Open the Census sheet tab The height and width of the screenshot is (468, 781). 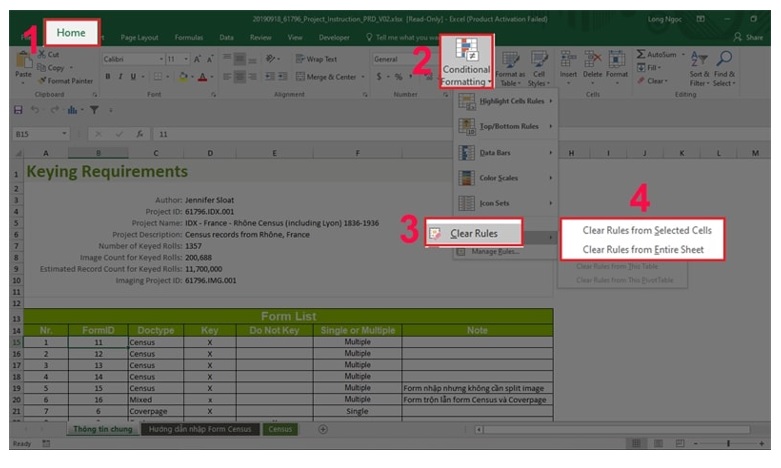click(280, 429)
